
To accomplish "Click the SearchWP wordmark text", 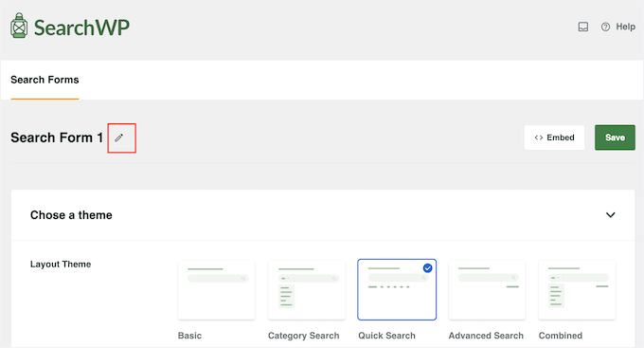I will (x=81, y=27).
